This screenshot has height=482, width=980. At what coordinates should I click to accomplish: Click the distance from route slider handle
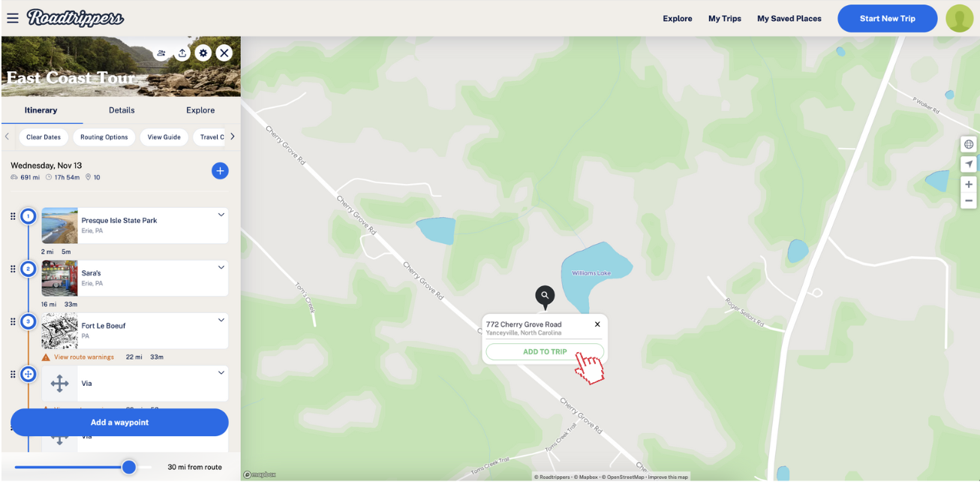click(x=129, y=467)
